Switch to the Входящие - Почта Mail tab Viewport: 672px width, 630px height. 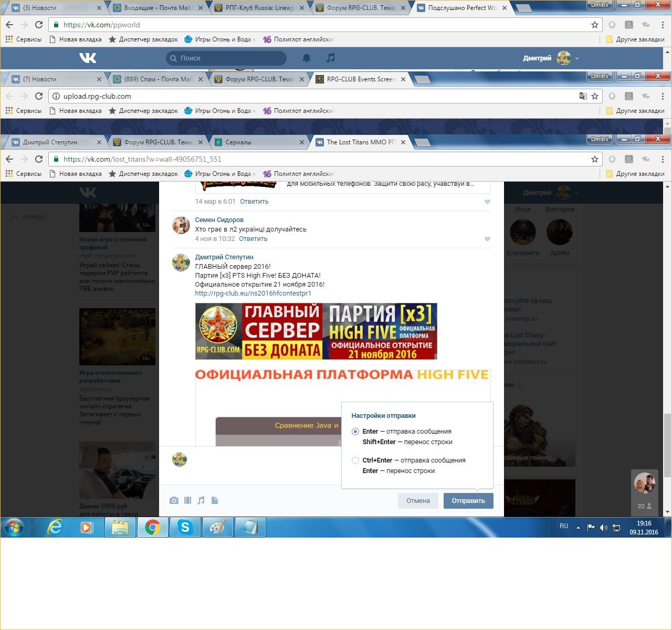[x=159, y=8]
